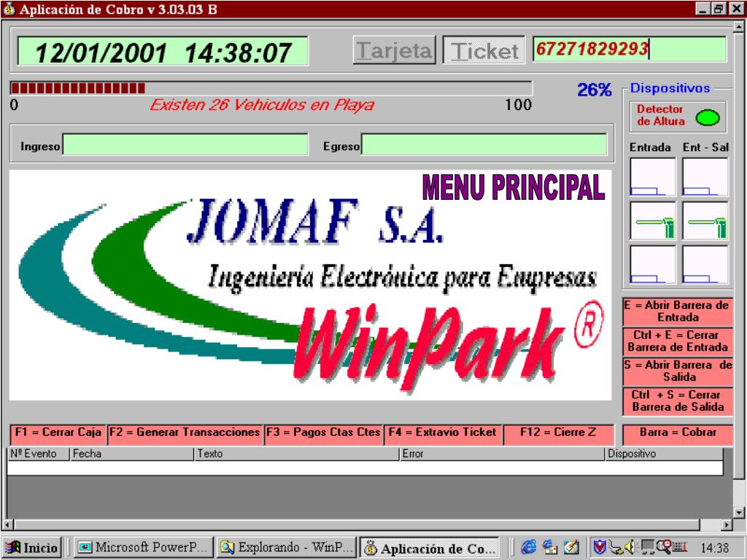Click F3 = Pagos Ctas Ctes
This screenshot has width=747, height=560.
[x=323, y=433]
